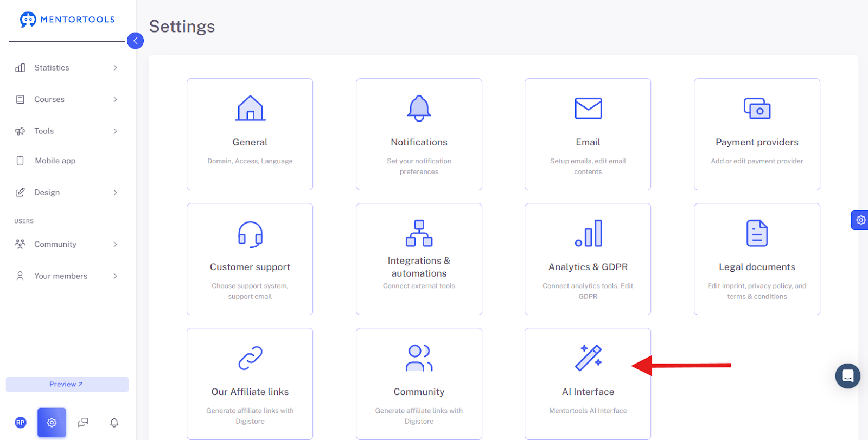The image size is (868, 440).
Task: Click the Tools megaphone icon
Action: click(x=20, y=131)
